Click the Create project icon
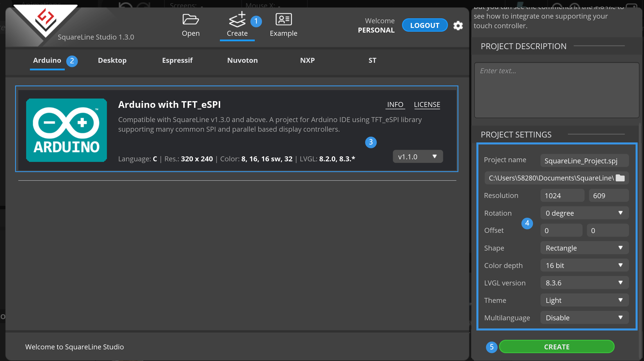Image resolution: width=644 pixels, height=361 pixels. (237, 19)
